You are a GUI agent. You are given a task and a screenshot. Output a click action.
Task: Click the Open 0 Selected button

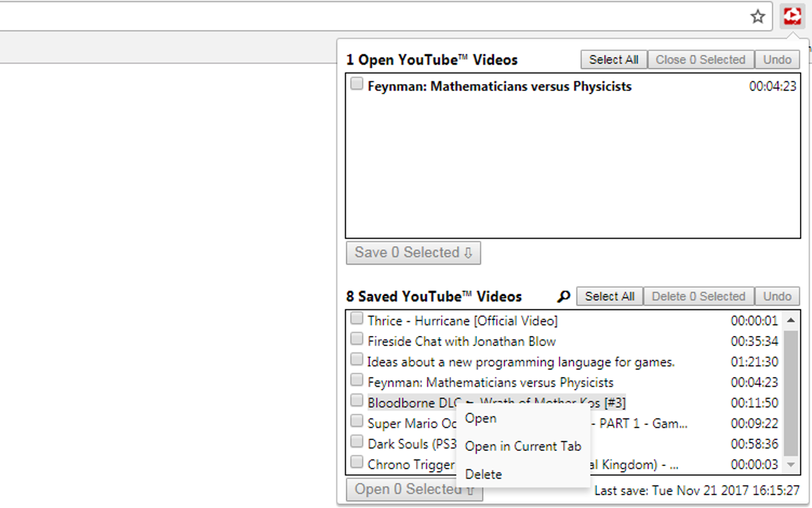coord(414,490)
